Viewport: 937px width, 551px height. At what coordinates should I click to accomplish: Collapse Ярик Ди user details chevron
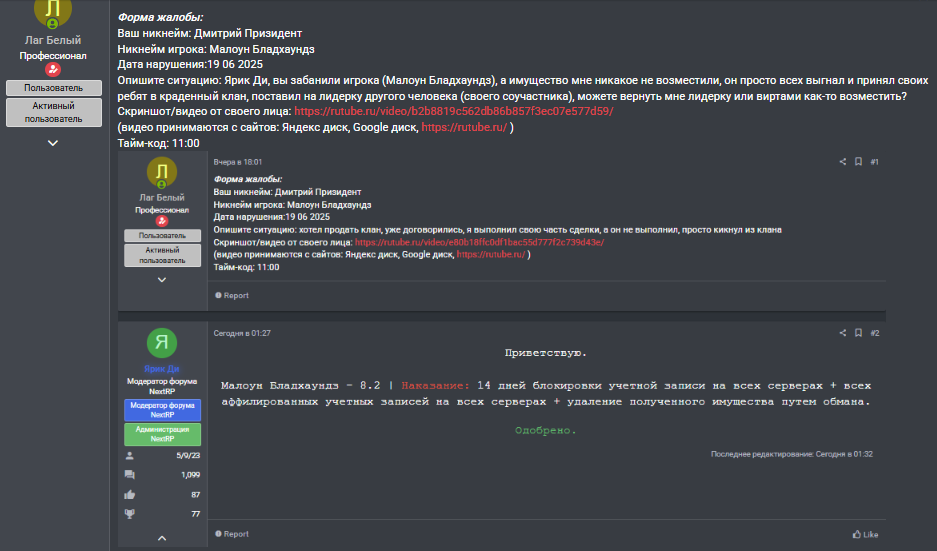coord(162,538)
